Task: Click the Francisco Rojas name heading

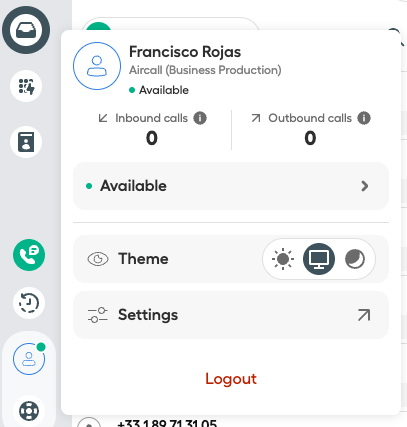Action: pyautogui.click(x=185, y=52)
